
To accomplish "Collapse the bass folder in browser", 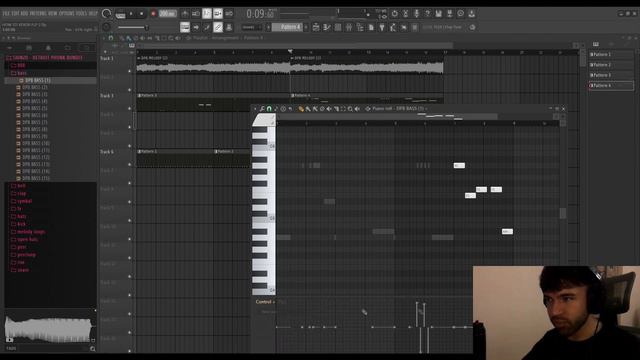I will pos(19,73).
